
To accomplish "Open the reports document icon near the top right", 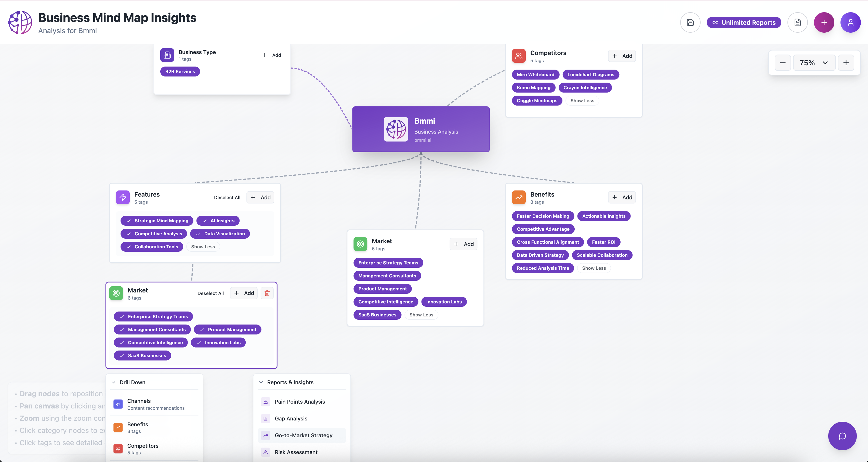I will (x=797, y=22).
